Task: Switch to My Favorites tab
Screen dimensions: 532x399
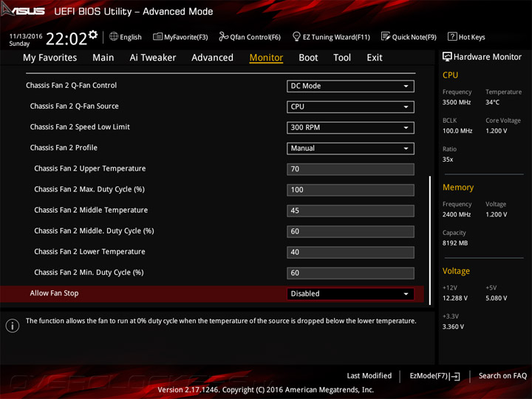Action: (50, 58)
